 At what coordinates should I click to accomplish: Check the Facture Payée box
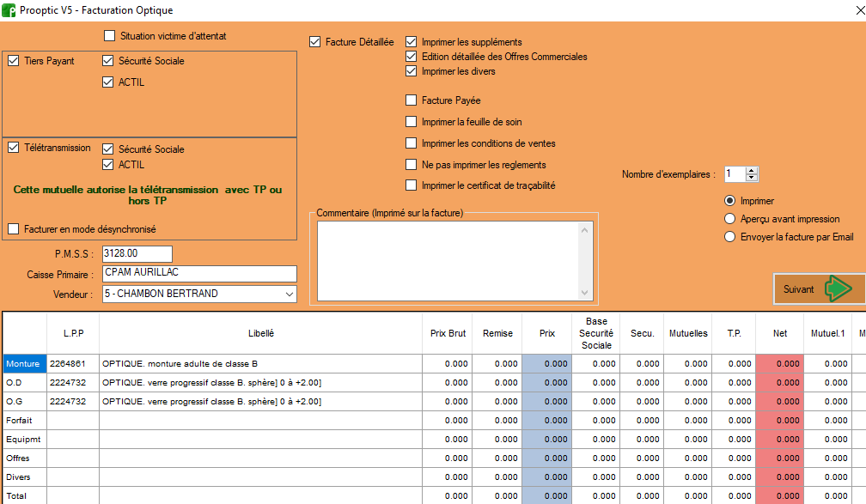411,100
